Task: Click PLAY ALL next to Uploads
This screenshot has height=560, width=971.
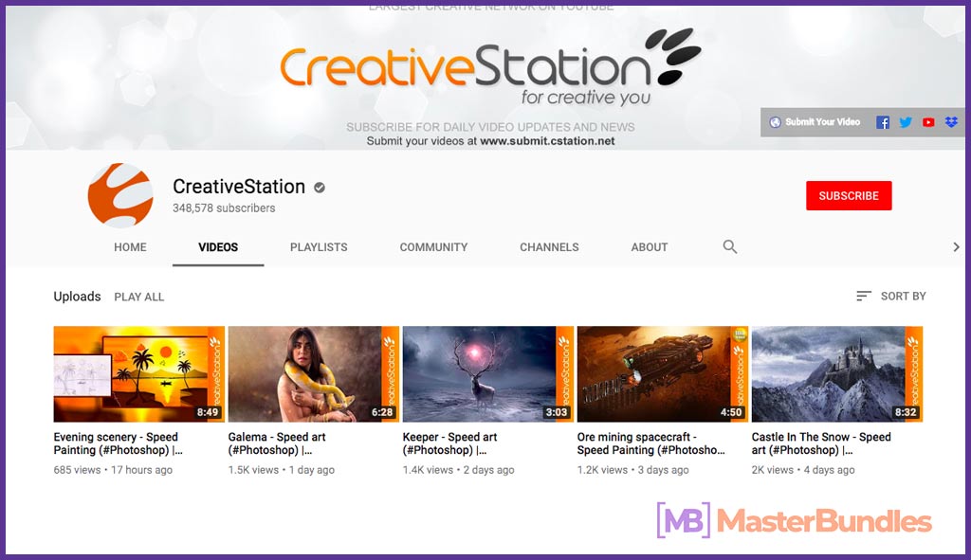Action: 138,297
